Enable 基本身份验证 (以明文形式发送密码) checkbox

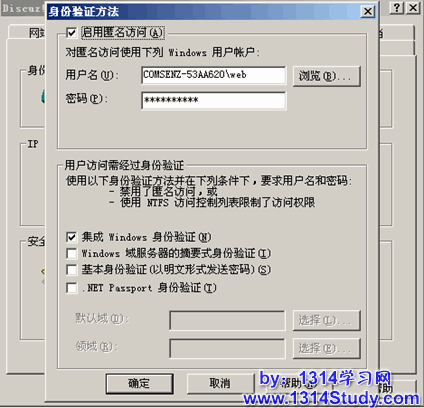coord(72,269)
